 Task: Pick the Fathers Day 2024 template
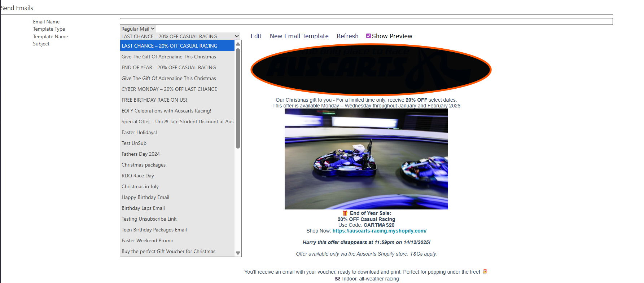point(141,154)
